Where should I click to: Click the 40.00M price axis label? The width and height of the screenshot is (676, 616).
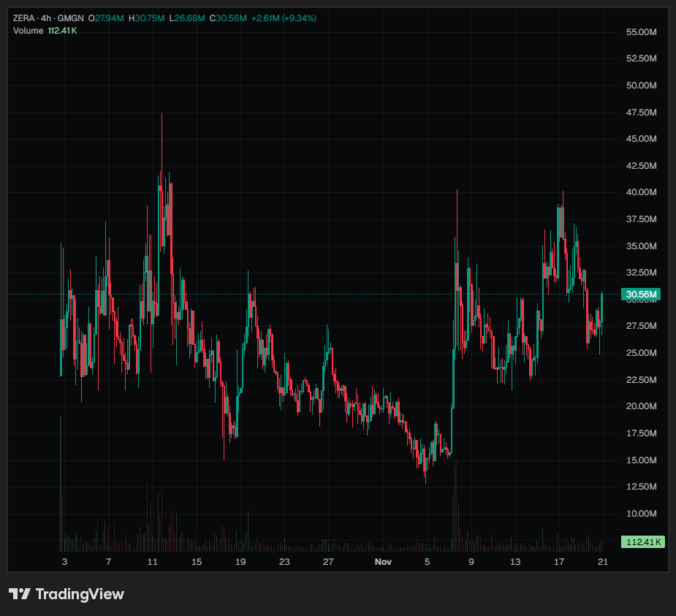tap(641, 192)
